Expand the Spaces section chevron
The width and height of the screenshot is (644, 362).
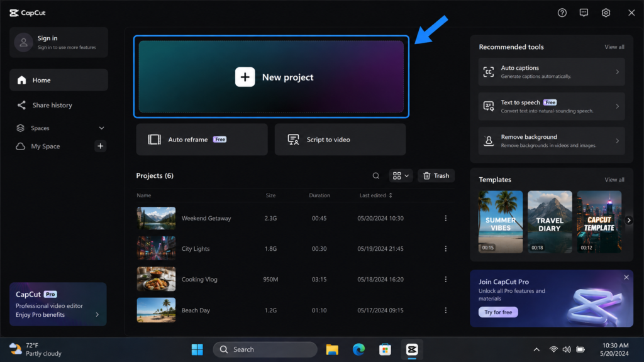pos(101,128)
